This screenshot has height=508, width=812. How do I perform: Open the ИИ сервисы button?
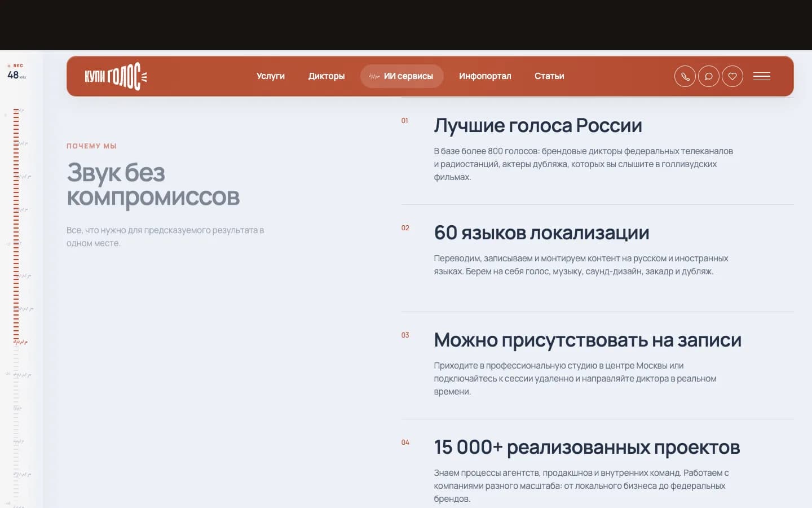pyautogui.click(x=402, y=76)
